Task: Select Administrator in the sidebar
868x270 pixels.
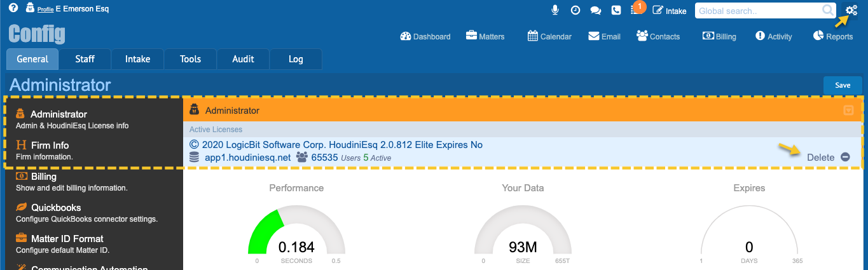Action: point(93,119)
